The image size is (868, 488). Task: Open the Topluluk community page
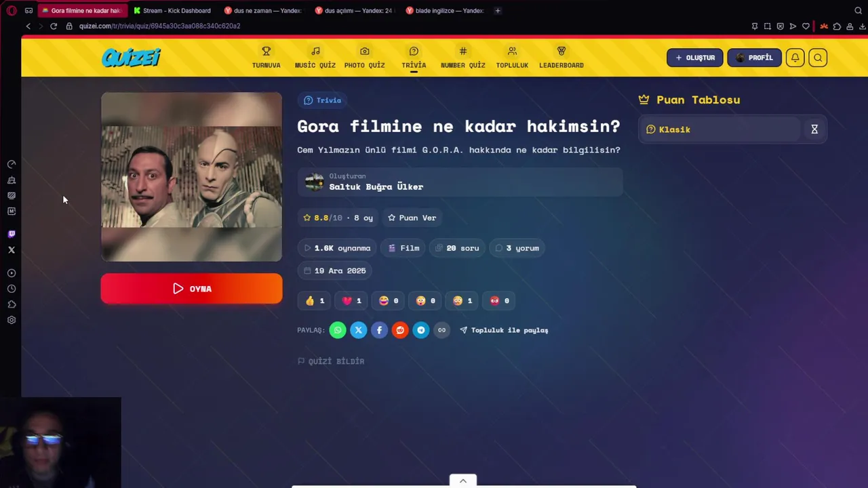pos(512,58)
